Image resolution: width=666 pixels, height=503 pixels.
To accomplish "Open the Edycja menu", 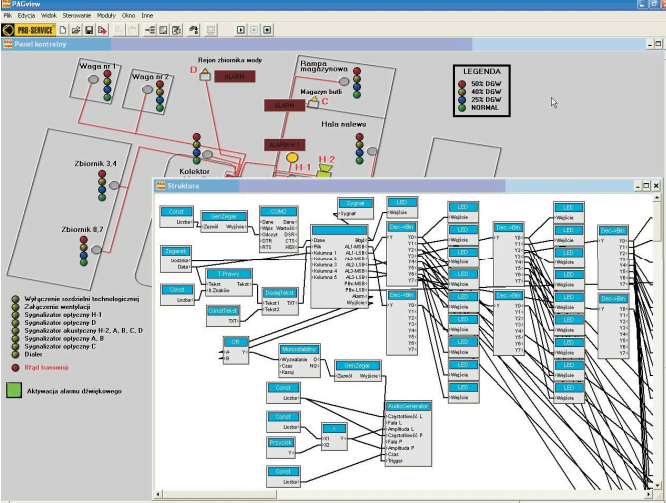I will pos(26,15).
